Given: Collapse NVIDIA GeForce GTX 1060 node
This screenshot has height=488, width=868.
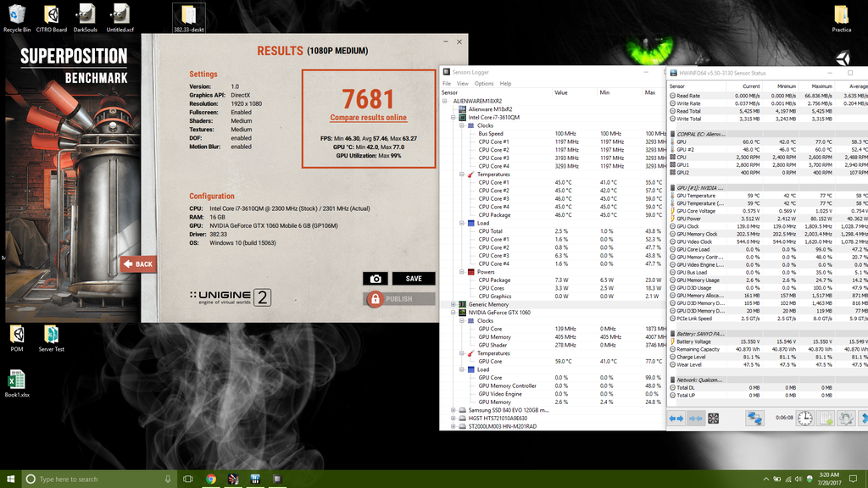Looking at the screenshot, I should (x=453, y=313).
